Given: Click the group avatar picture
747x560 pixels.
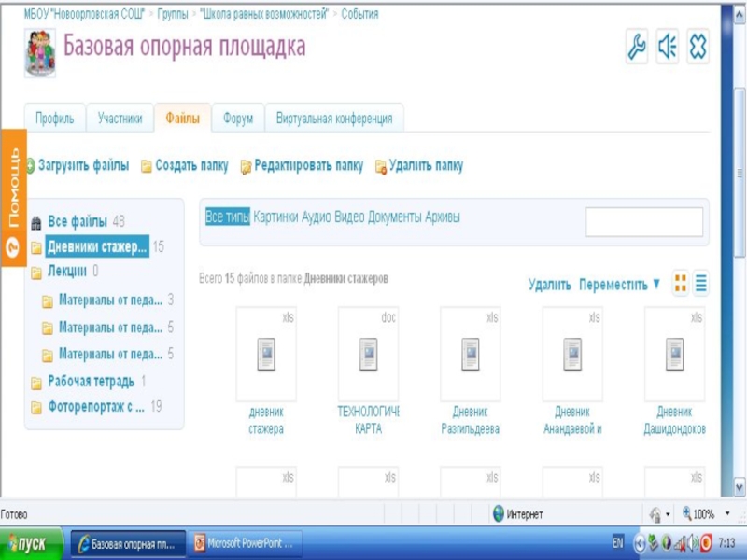Looking at the screenshot, I should [40, 52].
